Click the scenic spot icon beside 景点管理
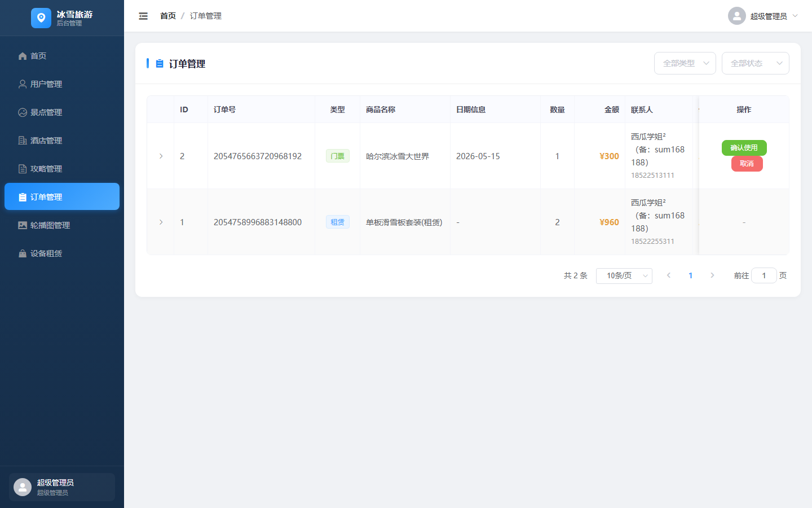 coord(23,112)
